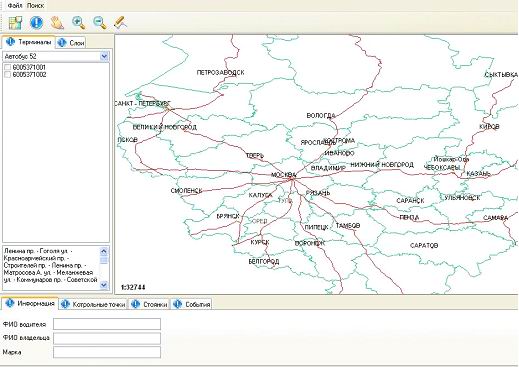This screenshot has width=519, height=367.
Task: Select the zoom out magnifier tool
Action: [x=100, y=23]
